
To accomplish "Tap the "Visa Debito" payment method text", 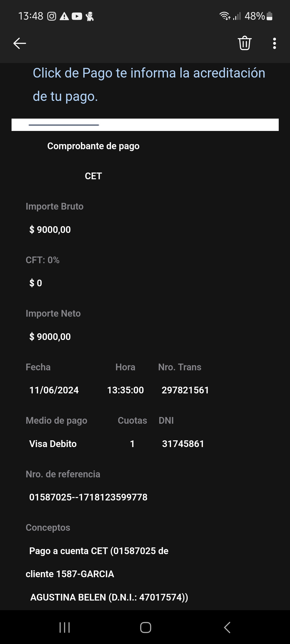I will 53,444.
